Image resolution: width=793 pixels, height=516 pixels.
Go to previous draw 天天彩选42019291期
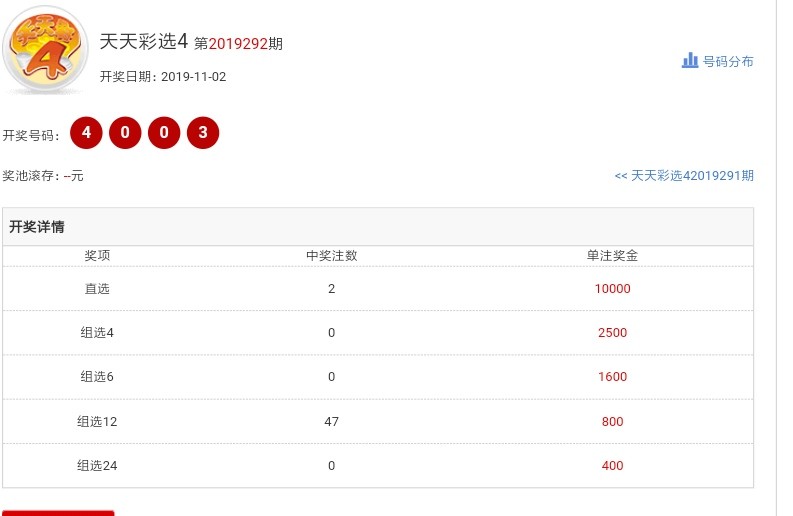click(684, 176)
